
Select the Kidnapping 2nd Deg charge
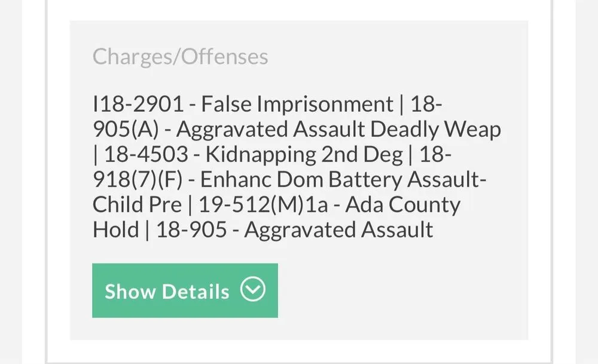point(304,155)
